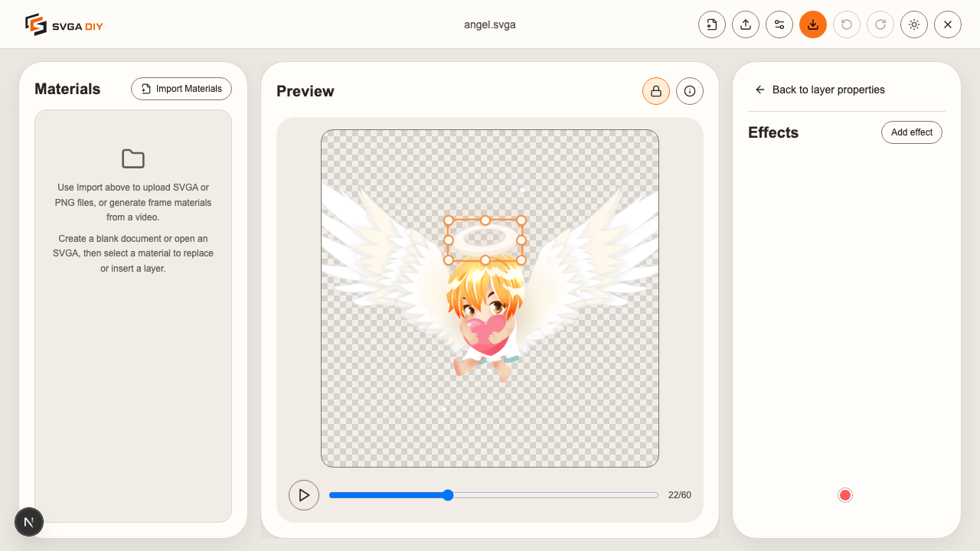Click the Preview heading

[x=305, y=91]
